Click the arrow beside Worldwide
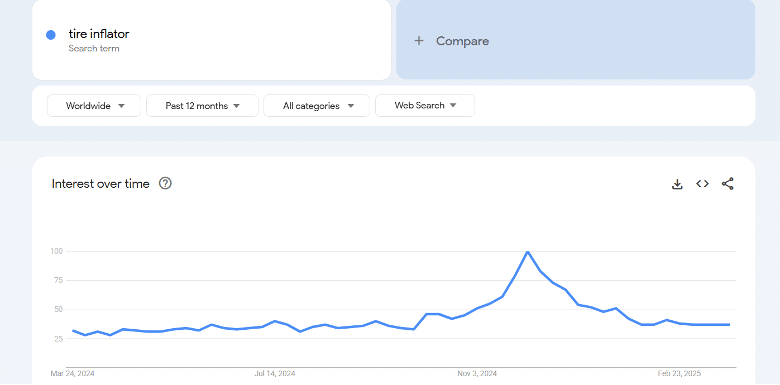The width and height of the screenshot is (780, 385). [x=121, y=106]
